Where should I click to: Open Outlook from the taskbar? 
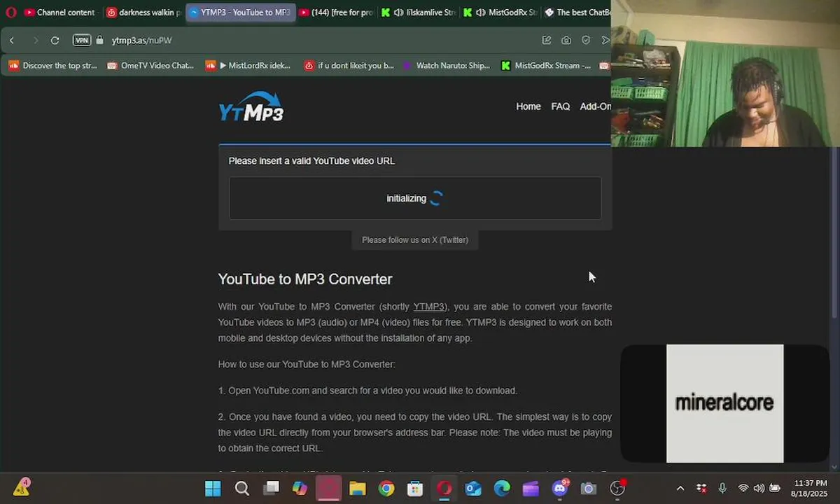(x=473, y=489)
